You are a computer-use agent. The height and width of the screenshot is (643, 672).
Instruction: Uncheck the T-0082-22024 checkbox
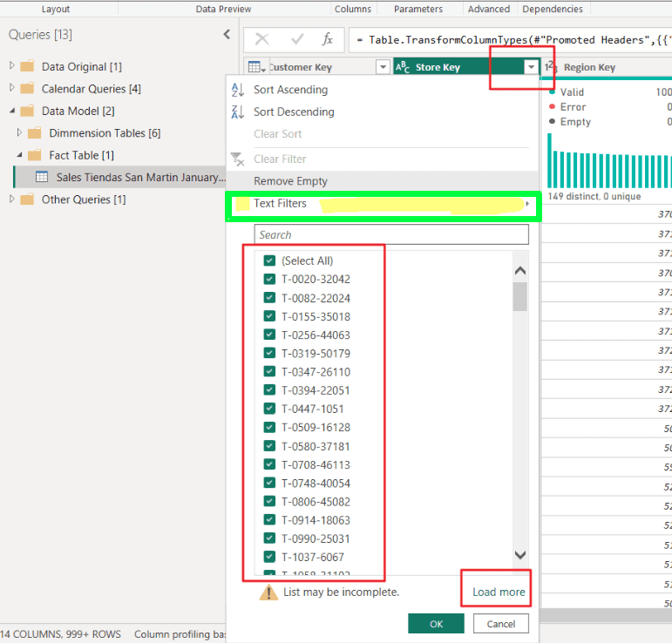click(x=269, y=298)
